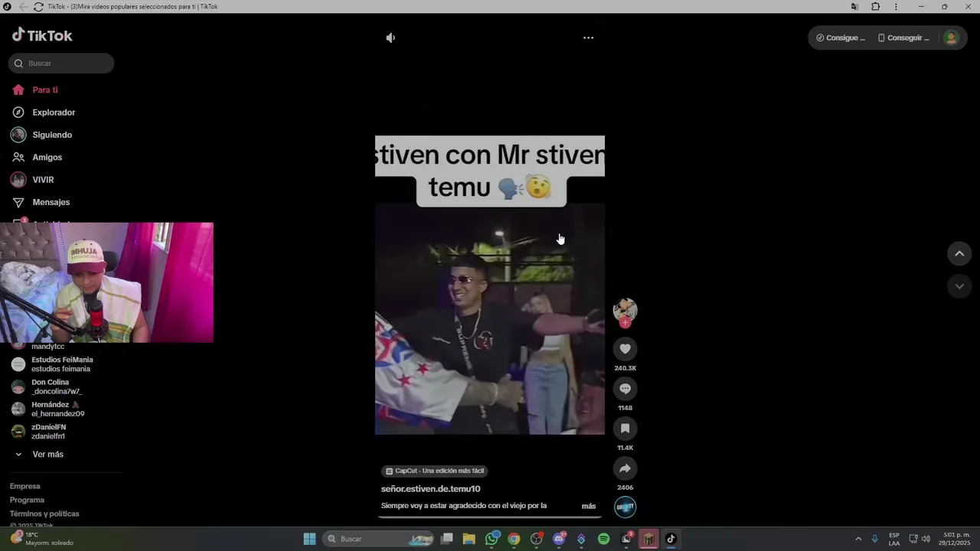Click the video progress bar
The image size is (980, 551).
pos(490,517)
